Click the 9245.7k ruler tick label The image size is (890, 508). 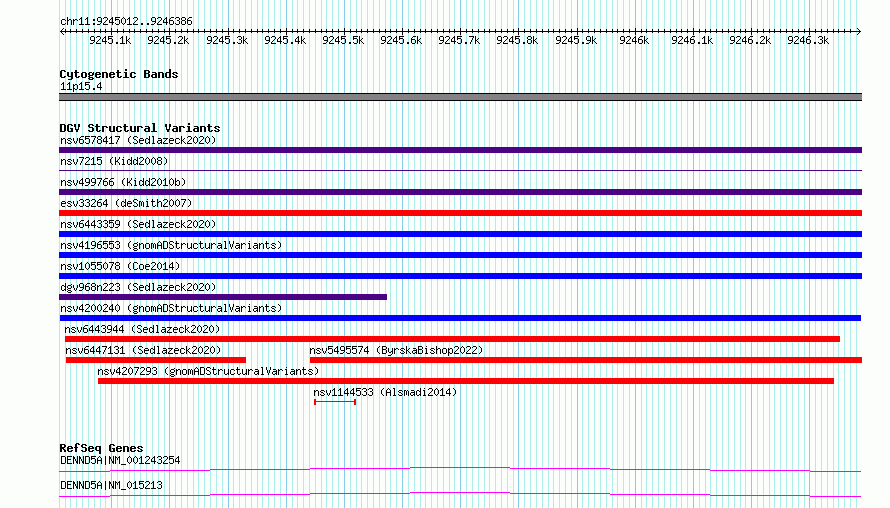coord(459,40)
